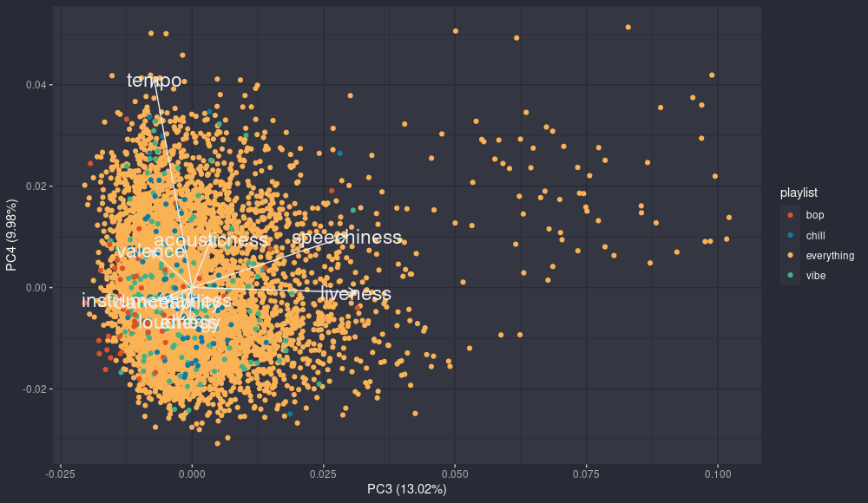Image resolution: width=868 pixels, height=503 pixels.
Task: Select the 'chill' legend label
Action: [x=815, y=235]
